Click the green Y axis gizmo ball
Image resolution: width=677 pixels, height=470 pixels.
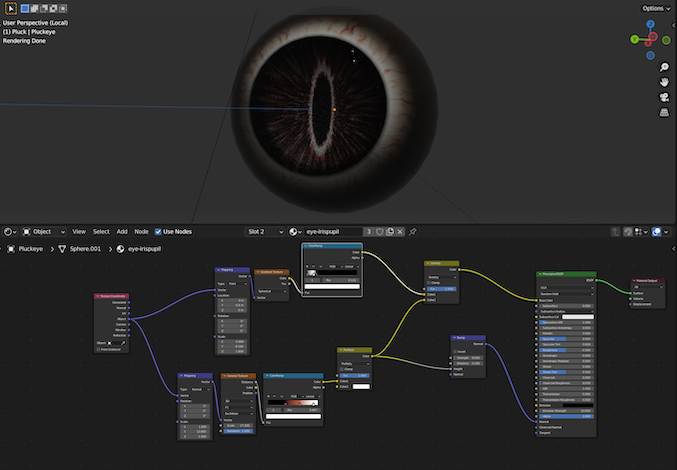click(x=636, y=40)
